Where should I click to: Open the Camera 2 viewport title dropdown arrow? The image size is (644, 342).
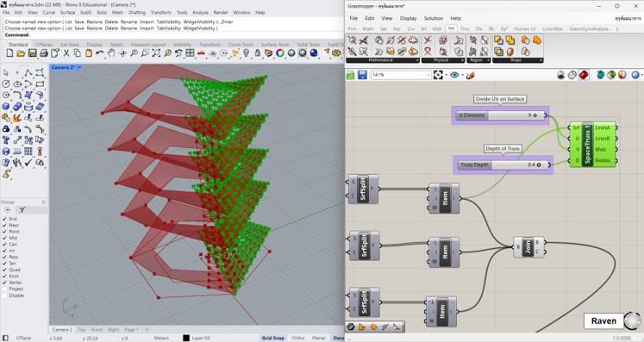pos(79,67)
